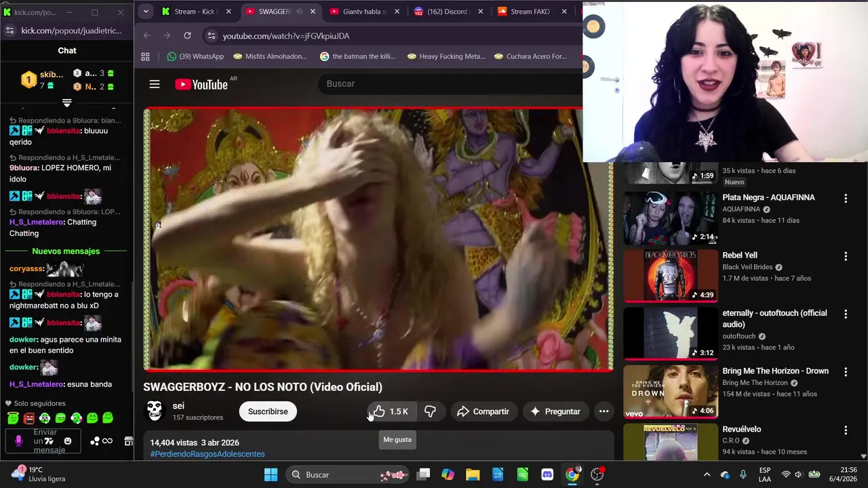Image resolution: width=868 pixels, height=488 pixels.
Task: Open the Rebel Yell video thumbnail
Action: coord(670,276)
